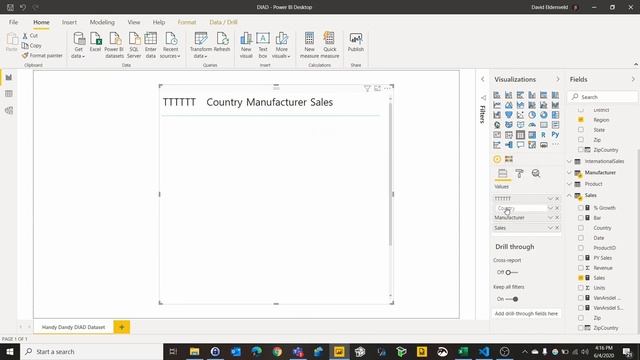Open the Format paint-roller pane
Screen dimensions: 640x360
tap(519, 174)
